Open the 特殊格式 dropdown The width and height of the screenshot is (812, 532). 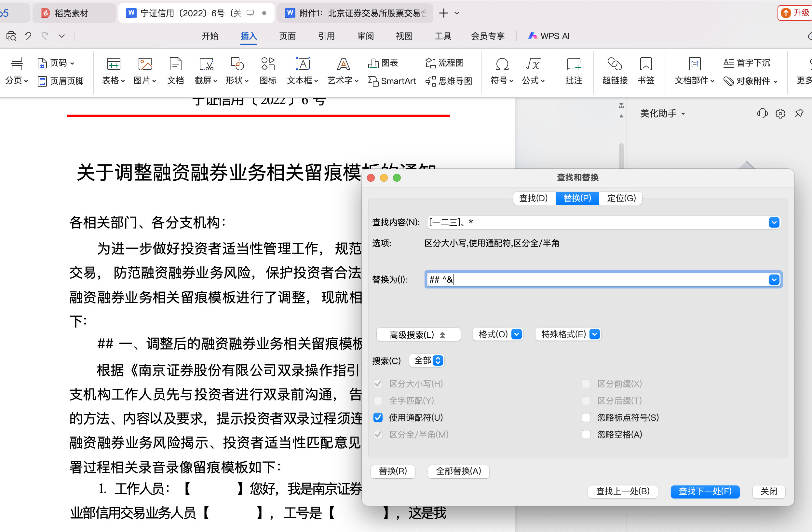click(568, 334)
